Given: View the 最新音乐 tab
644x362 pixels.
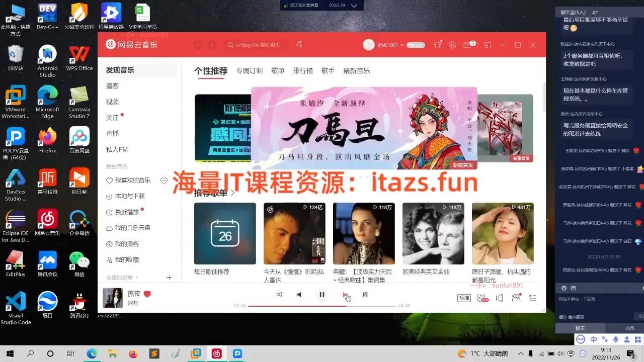Looking at the screenshot, I should point(357,71).
